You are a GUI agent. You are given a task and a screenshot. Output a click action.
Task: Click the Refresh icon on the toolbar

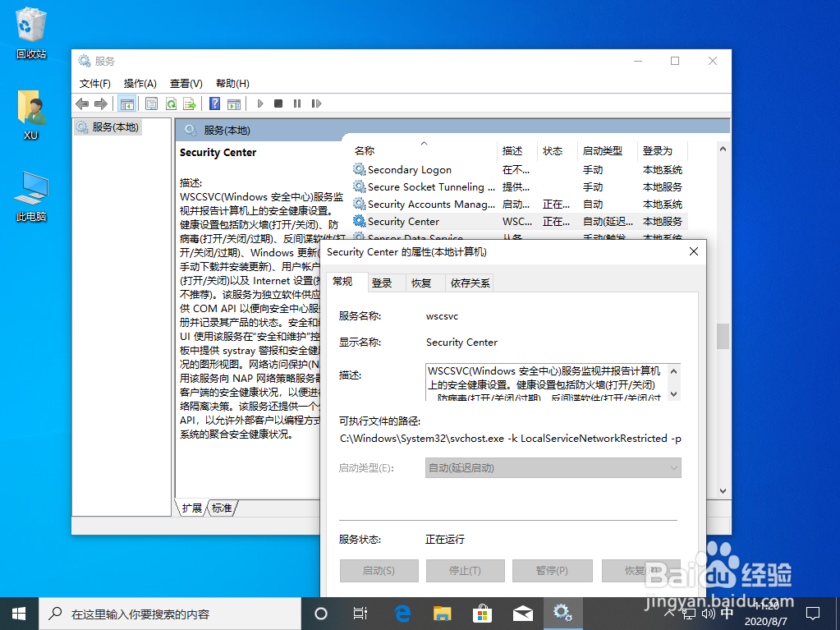tap(171, 103)
